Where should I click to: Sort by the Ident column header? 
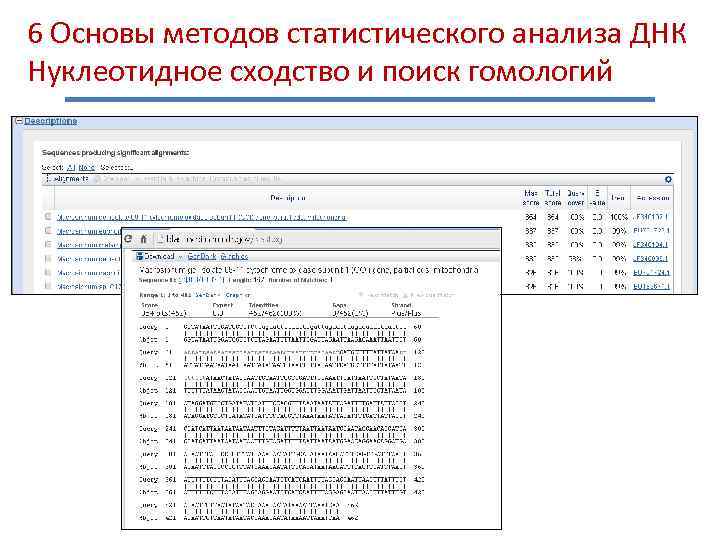pyautogui.click(x=618, y=198)
